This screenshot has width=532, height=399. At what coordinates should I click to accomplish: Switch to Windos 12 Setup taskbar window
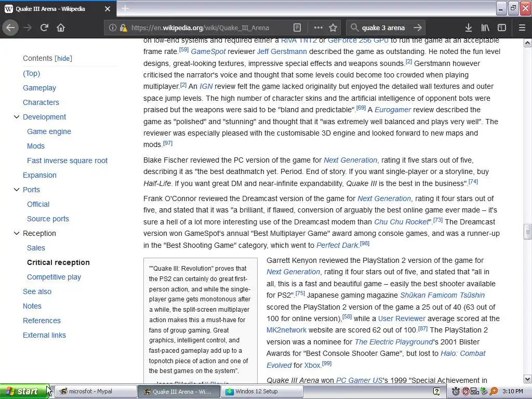[x=262, y=392]
